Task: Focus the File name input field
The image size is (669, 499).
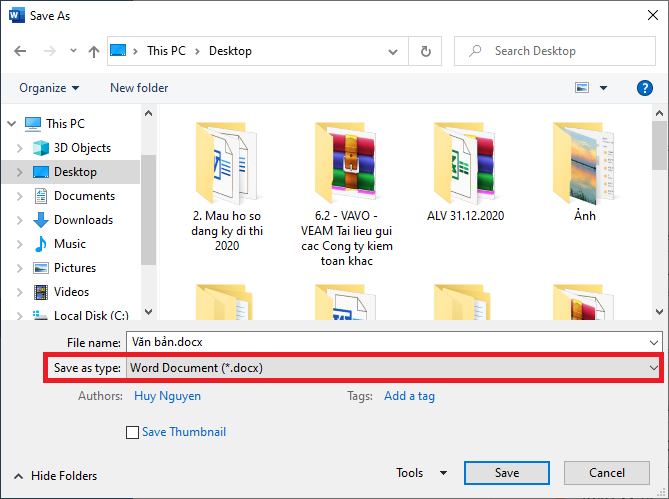Action: click(386, 342)
